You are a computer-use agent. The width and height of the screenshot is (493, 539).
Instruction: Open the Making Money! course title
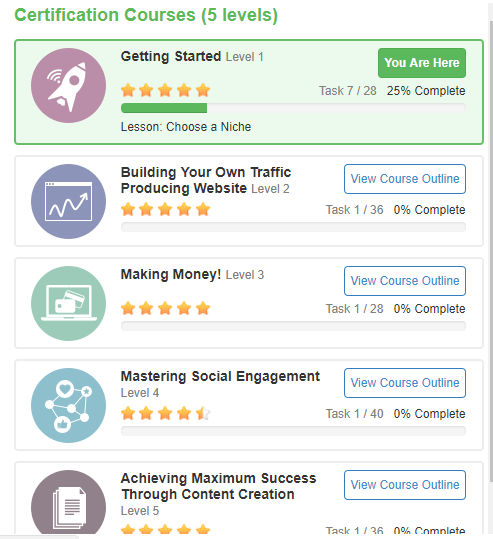171,274
